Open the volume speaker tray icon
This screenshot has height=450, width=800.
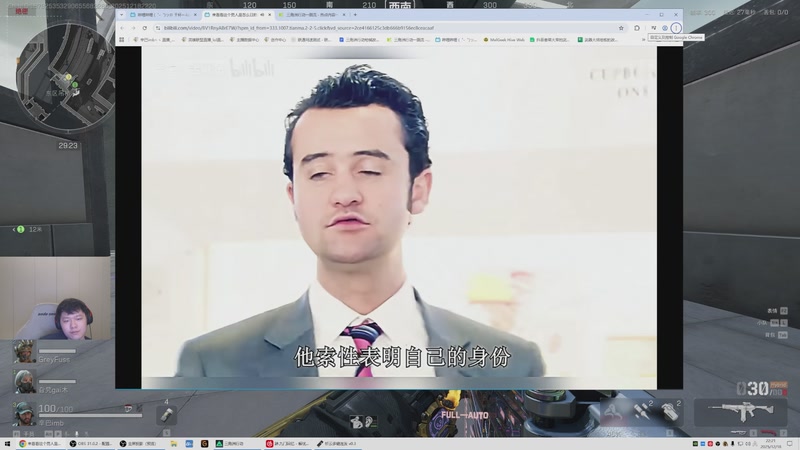pos(747,444)
